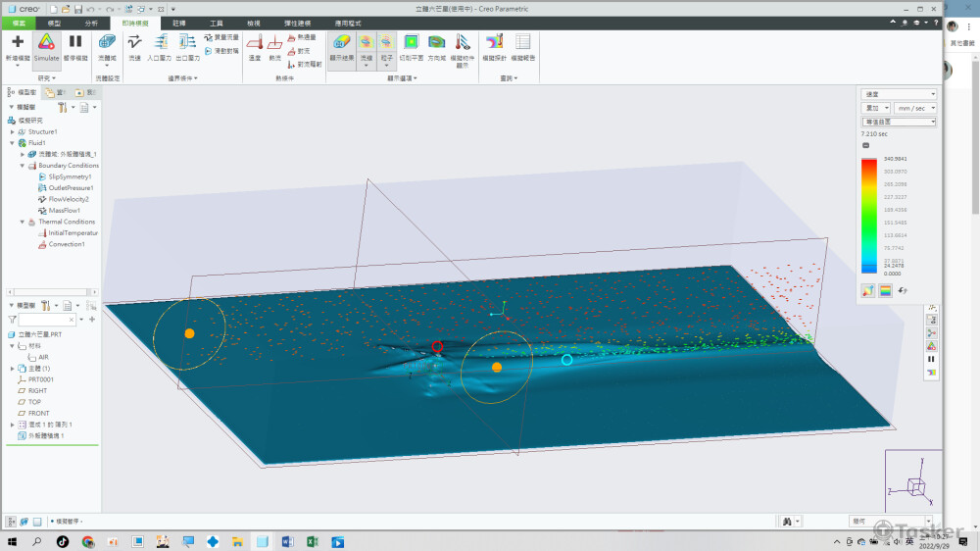Select FlowVelocity2 in the simulation tree
The image size is (980, 551).
point(69,199)
